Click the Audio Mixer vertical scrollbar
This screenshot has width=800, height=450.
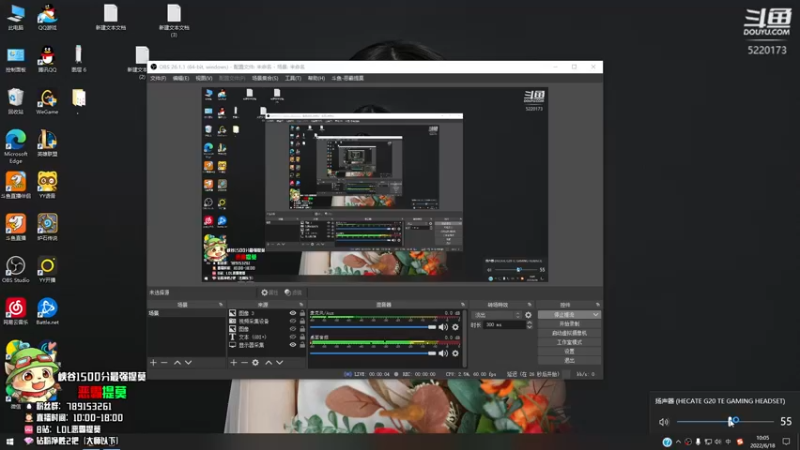465,338
